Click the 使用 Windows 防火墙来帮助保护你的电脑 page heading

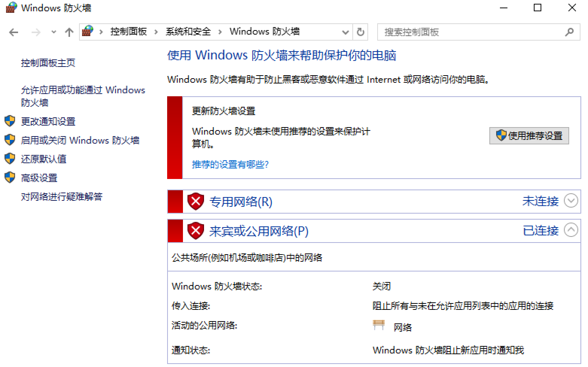[282, 55]
